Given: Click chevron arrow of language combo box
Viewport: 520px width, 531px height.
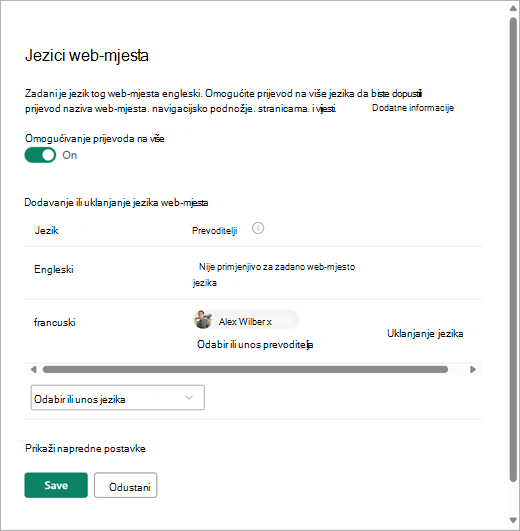Looking at the screenshot, I should coord(189,397).
